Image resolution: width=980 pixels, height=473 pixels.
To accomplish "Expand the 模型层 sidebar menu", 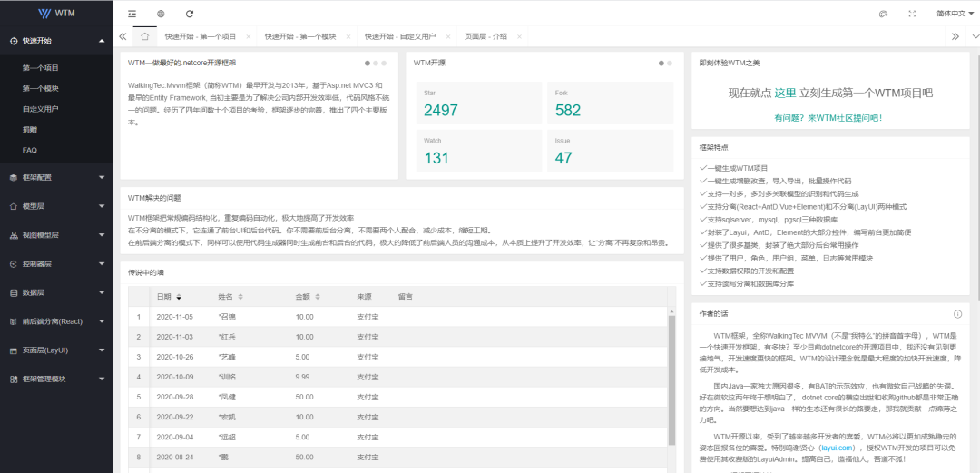I will [x=56, y=206].
